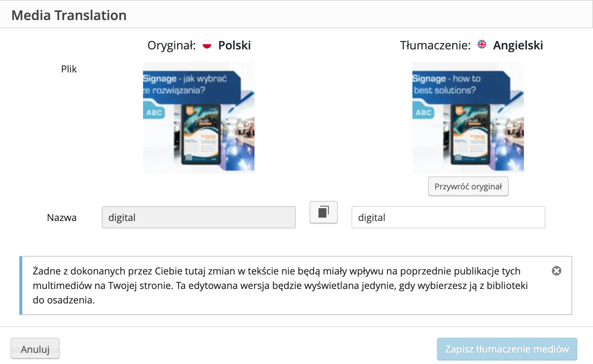Click the info notice text about publikacje
The height and width of the screenshot is (364, 593).
280,285
